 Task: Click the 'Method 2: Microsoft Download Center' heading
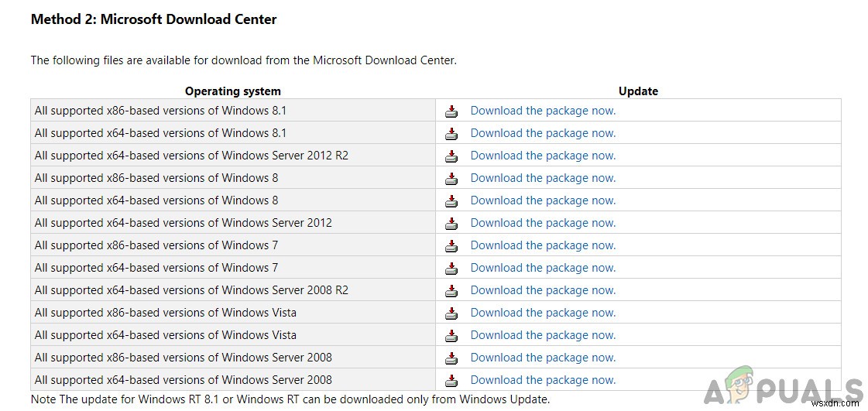[x=154, y=19]
